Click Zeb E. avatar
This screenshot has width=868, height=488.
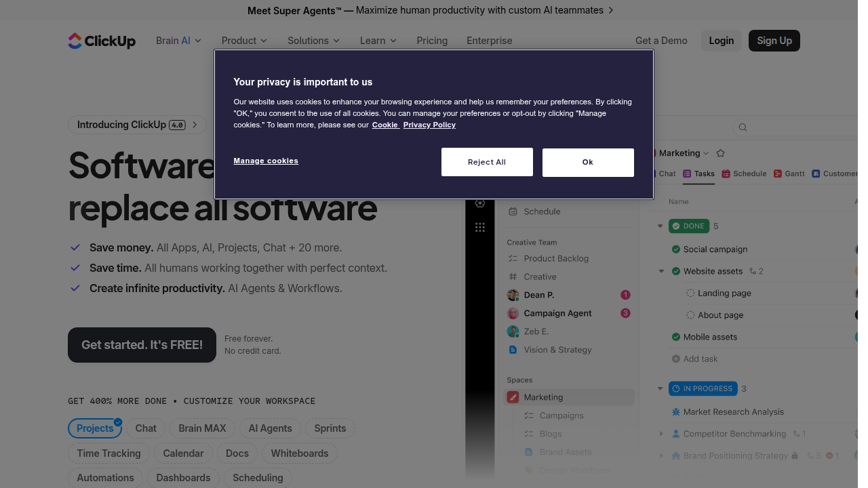513,331
